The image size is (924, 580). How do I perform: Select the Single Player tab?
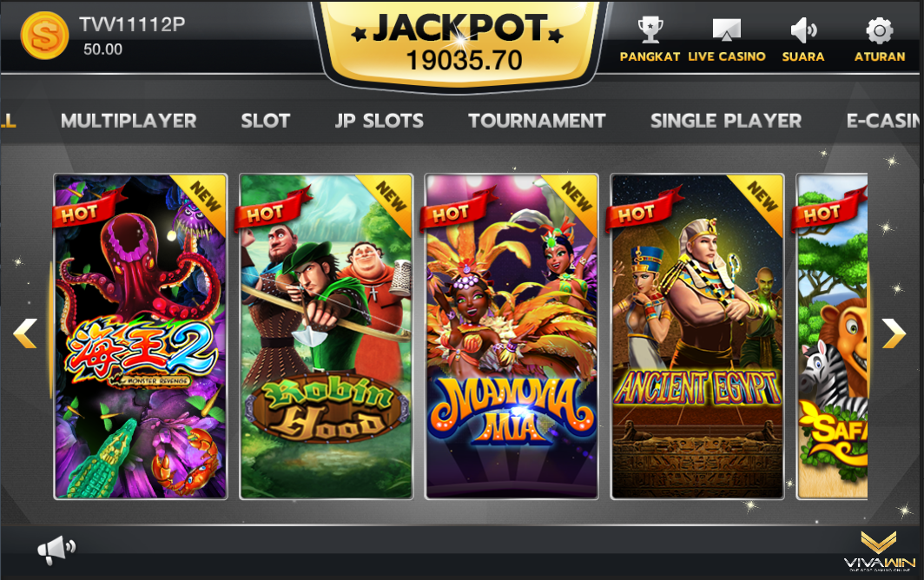click(x=726, y=121)
